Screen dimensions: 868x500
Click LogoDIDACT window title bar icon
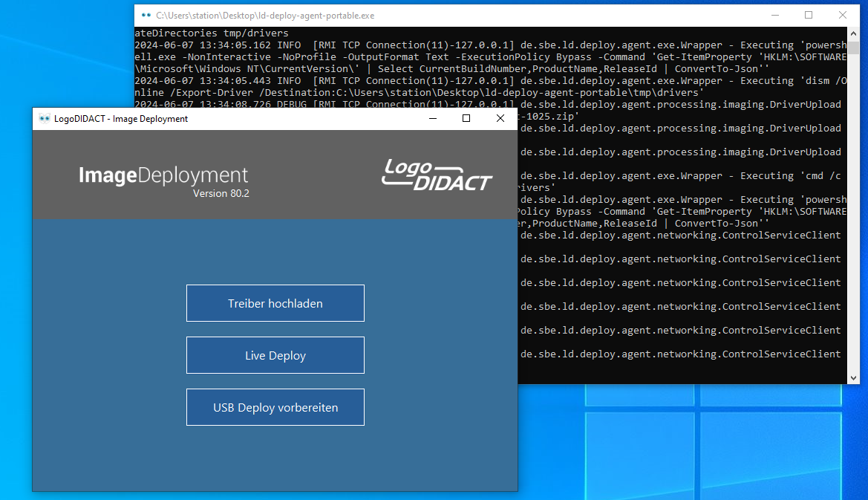tap(45, 118)
